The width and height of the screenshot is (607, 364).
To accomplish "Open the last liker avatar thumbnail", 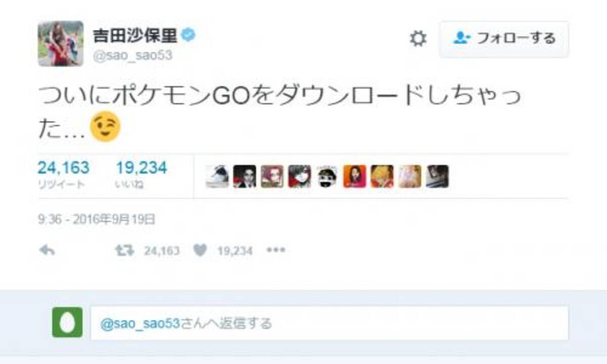I will pos(437,176).
